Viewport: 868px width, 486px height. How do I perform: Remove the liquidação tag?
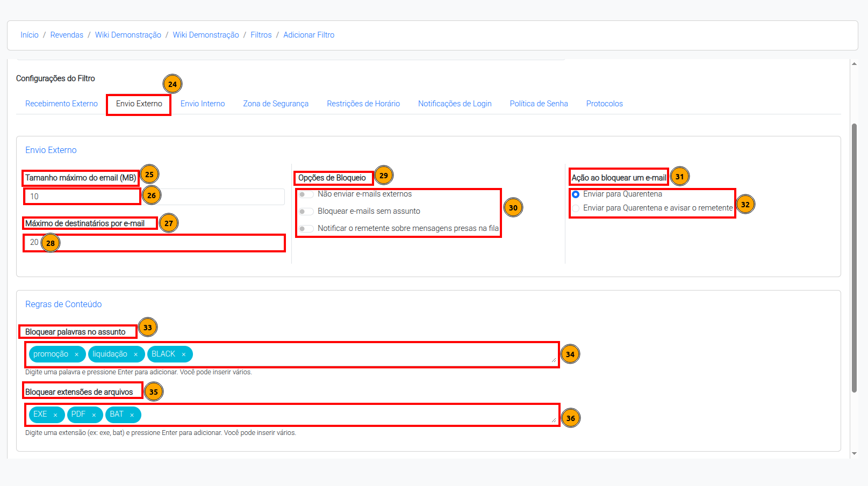pos(135,354)
